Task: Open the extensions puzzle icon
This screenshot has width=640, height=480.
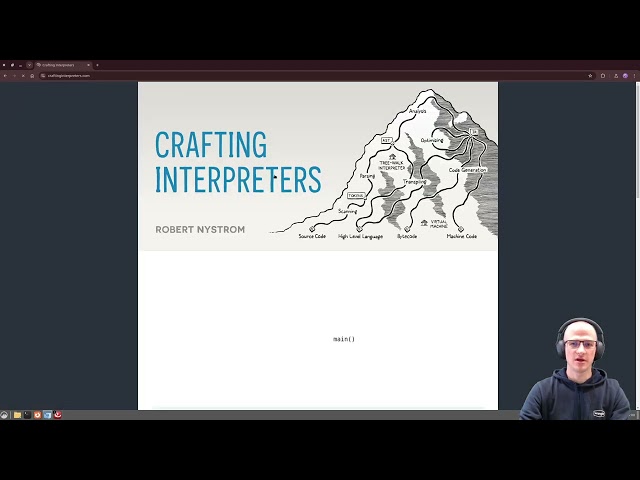Action: [x=603, y=76]
